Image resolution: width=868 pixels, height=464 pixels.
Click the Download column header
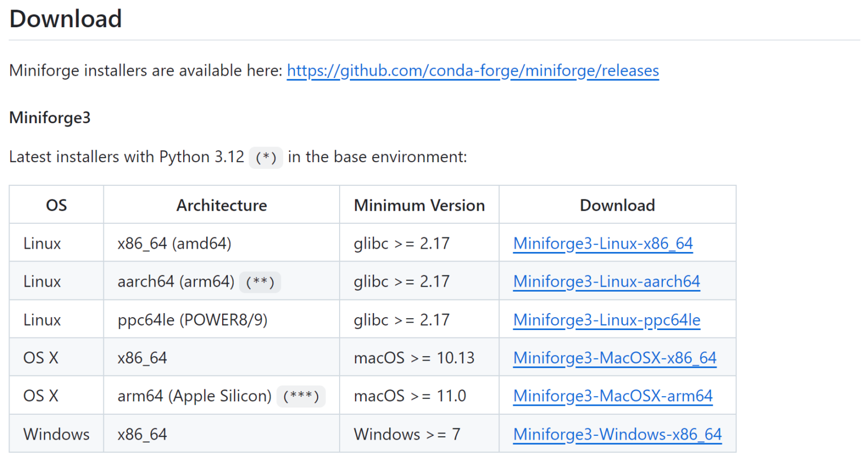pyautogui.click(x=617, y=205)
